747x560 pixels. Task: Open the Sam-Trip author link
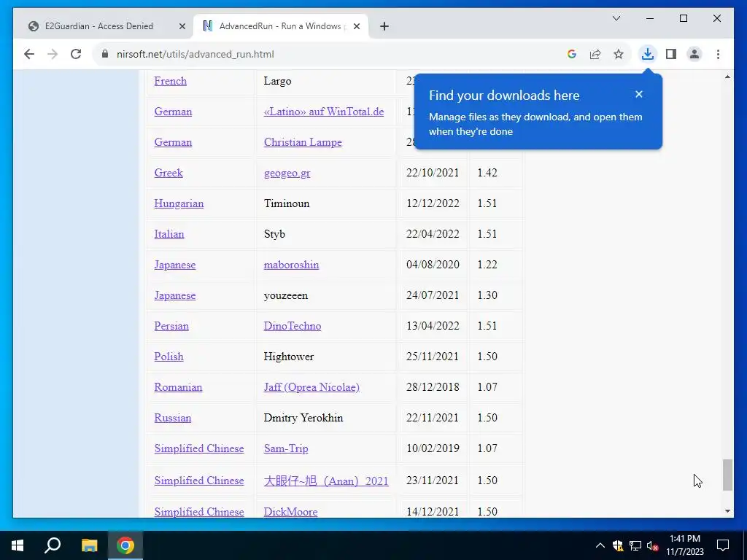point(286,448)
